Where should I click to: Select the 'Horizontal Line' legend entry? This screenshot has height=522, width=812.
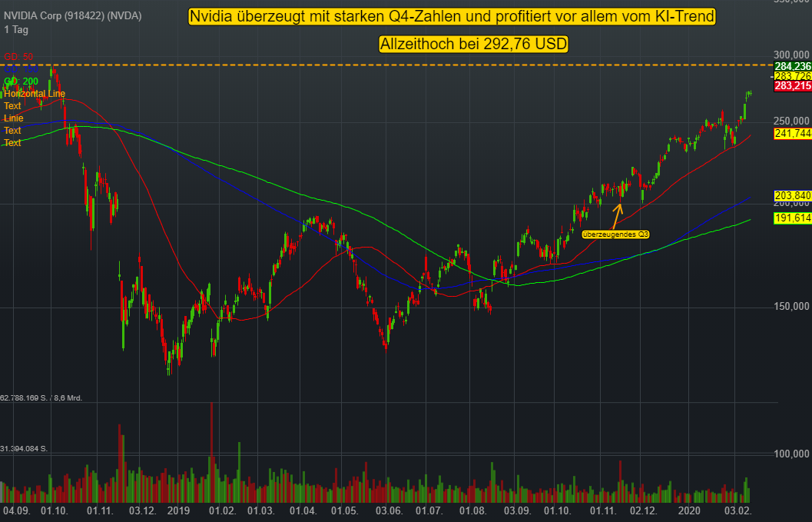pyautogui.click(x=34, y=94)
